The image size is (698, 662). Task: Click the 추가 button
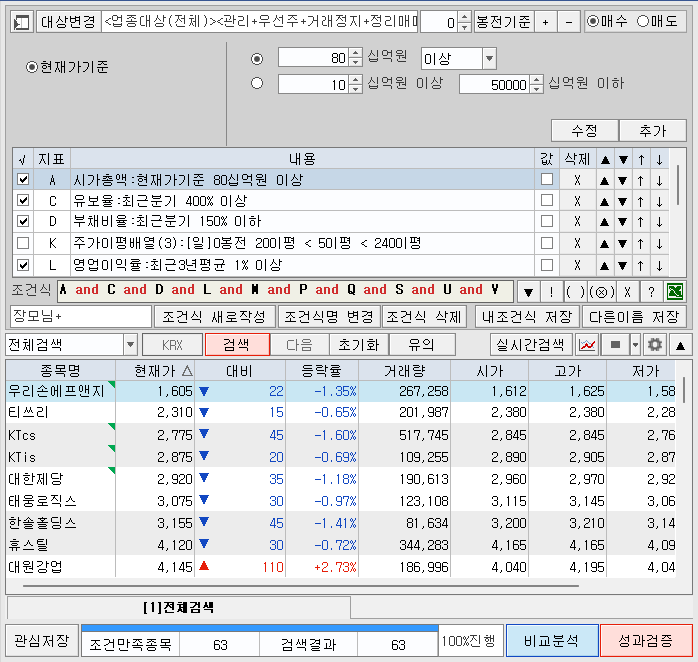pyautogui.click(x=653, y=130)
